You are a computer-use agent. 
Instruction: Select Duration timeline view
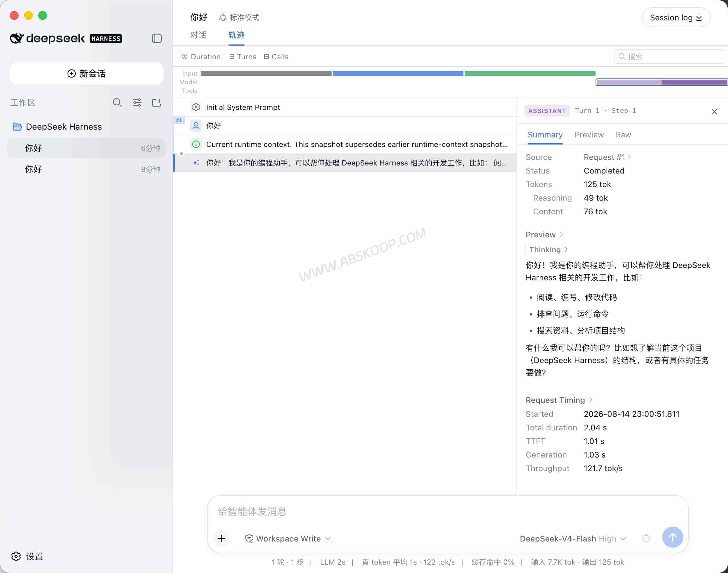(201, 57)
